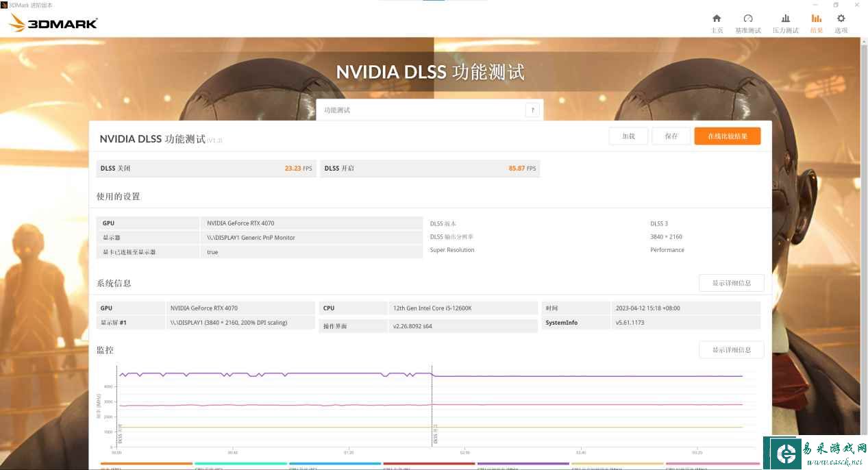
Task: Click the question mark help button
Action: (x=532, y=110)
